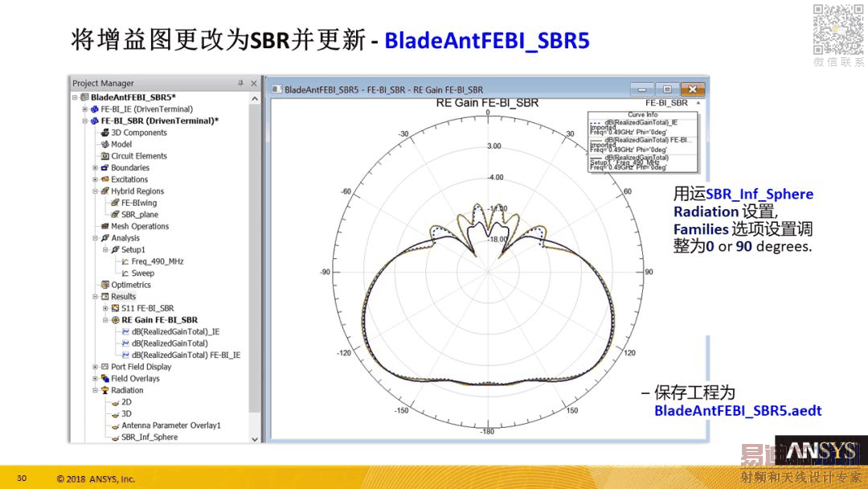Expand the Excitations node
Viewport: 868px width, 489px height.
tap(95, 179)
